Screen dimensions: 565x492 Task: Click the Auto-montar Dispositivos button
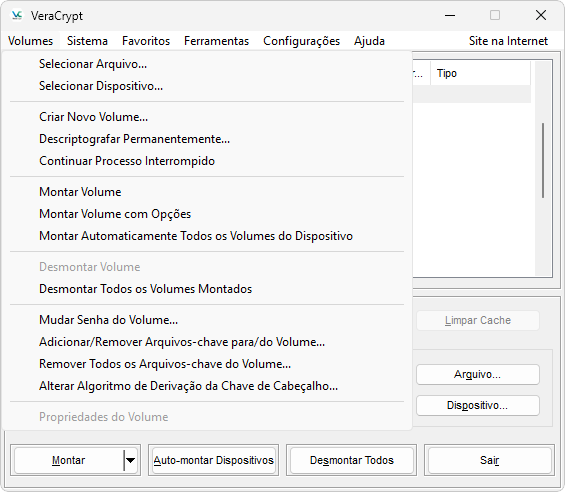pyautogui.click(x=213, y=460)
